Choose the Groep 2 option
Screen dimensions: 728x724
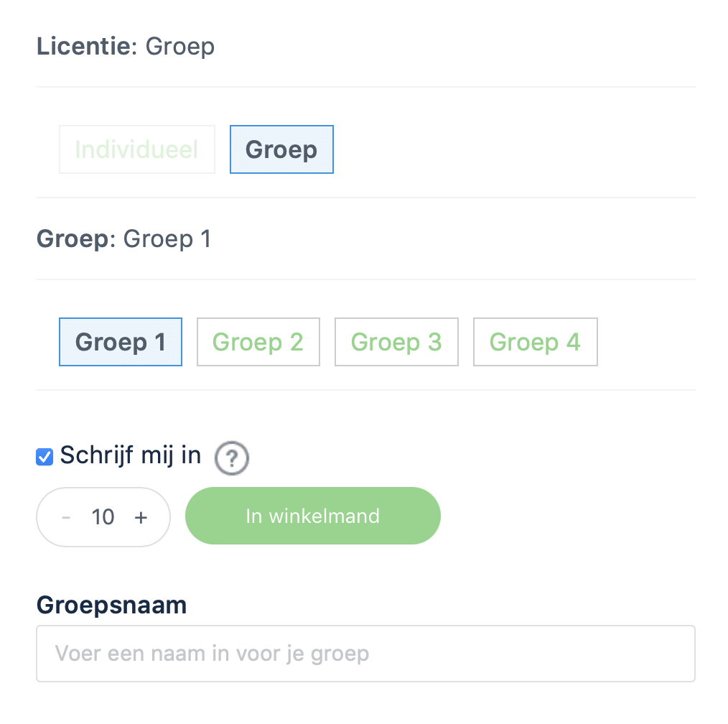coord(258,342)
